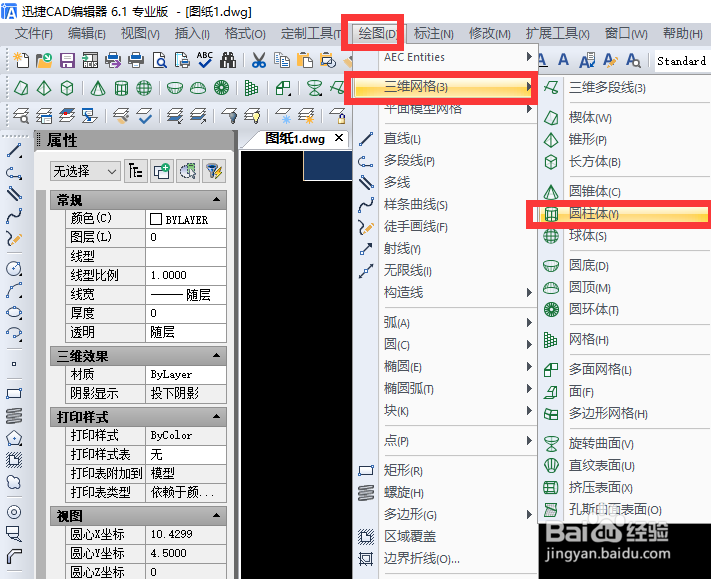Screen dimensions: 711x579
Task: Select the Spline tool in left toolbar
Action: pyautogui.click(x=14, y=217)
